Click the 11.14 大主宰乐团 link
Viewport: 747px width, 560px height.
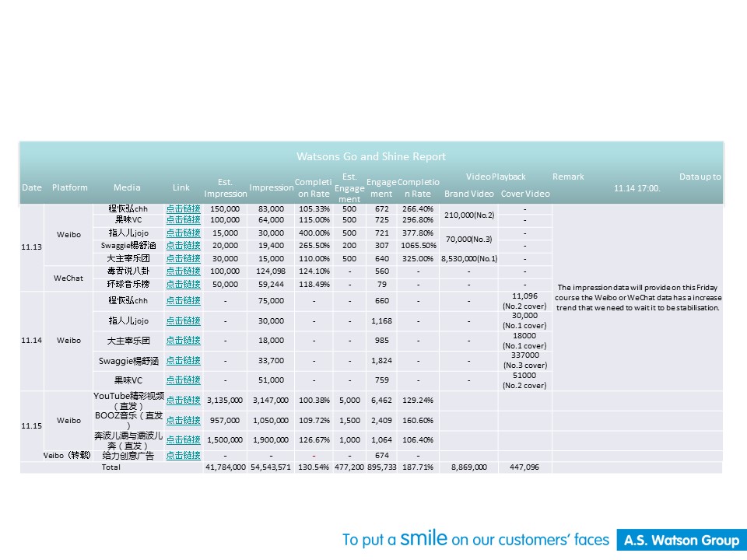pyautogui.click(x=183, y=341)
